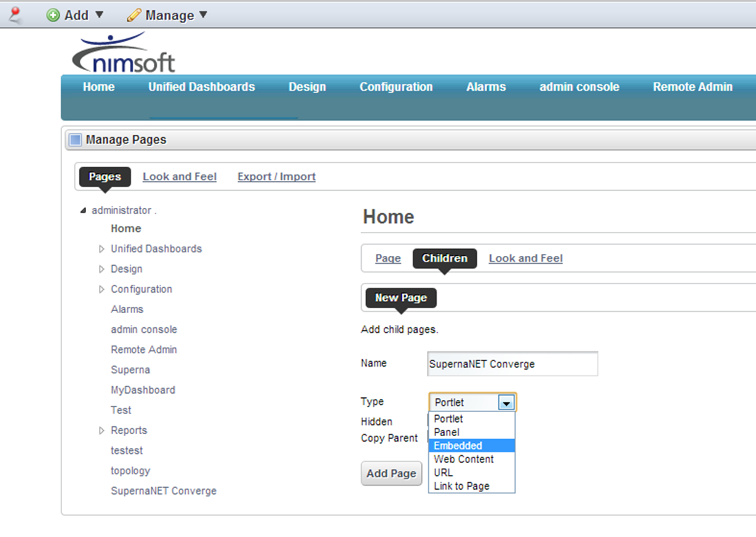This screenshot has height=537, width=756.
Task: Select Superna in the page tree
Action: point(130,370)
